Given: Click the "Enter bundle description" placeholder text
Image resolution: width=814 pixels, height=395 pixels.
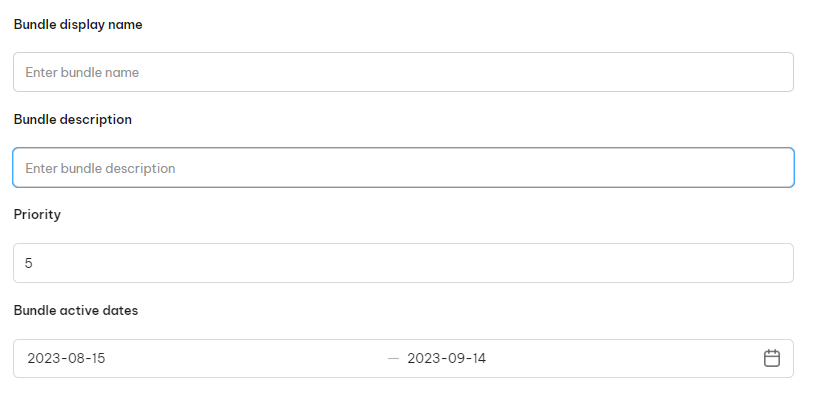Looking at the screenshot, I should (x=100, y=168).
